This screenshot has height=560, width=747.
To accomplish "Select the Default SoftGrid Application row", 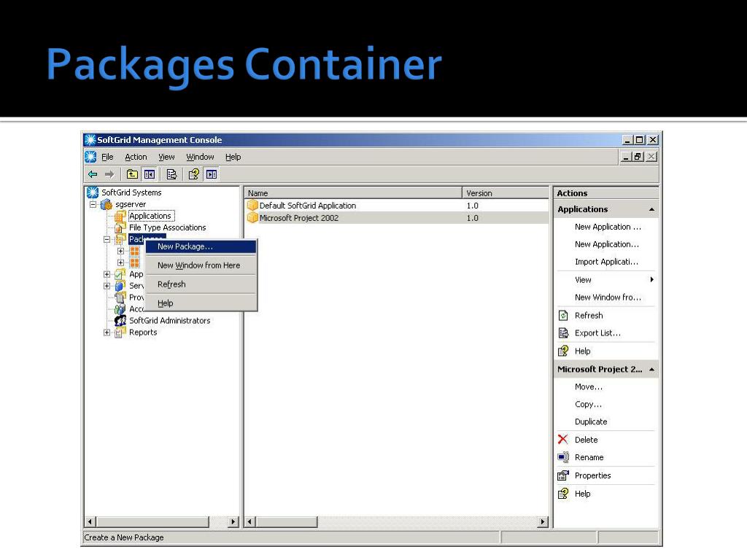I will click(397, 205).
